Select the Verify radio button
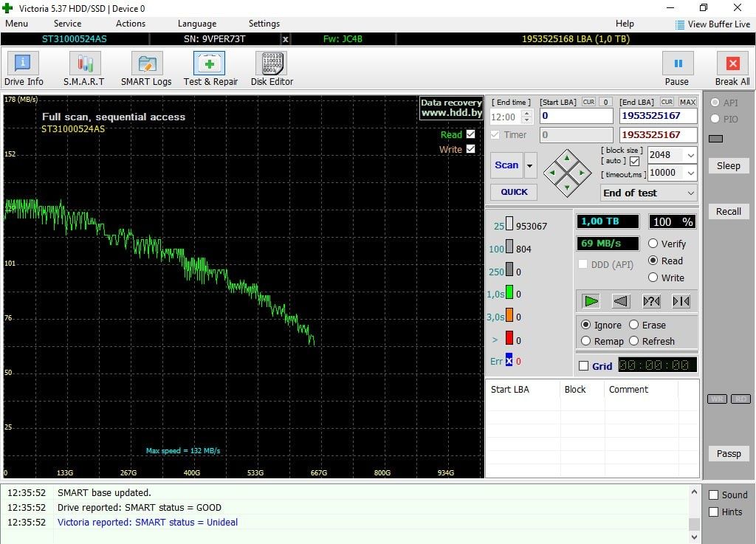The height and width of the screenshot is (544, 756). [x=653, y=244]
